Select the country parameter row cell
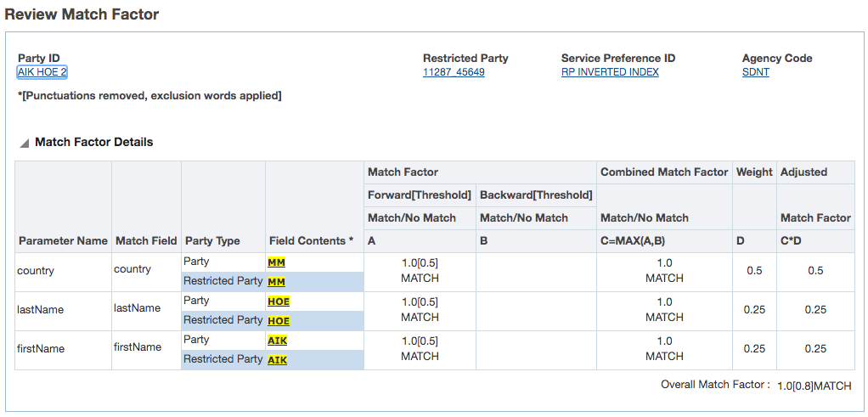Screen dimensions: 868x417 pyautogui.click(x=36, y=271)
